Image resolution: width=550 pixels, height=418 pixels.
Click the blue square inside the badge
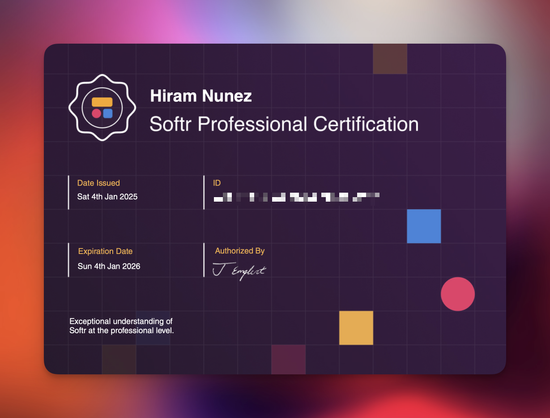(108, 113)
